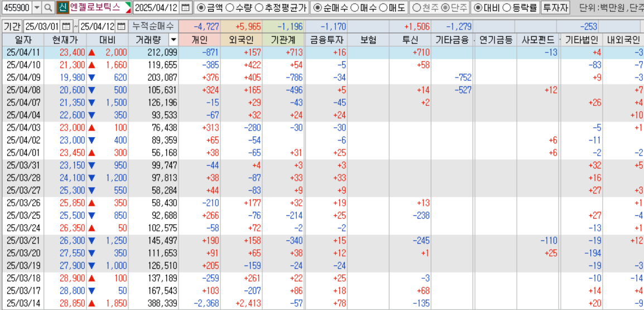Click the 거래량 column header
The image size is (644, 310).
click(148, 40)
